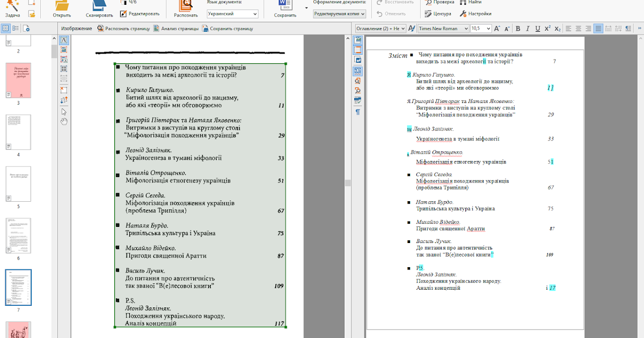Apply superscript formatting
The height and width of the screenshot is (338, 644).
(x=547, y=28)
